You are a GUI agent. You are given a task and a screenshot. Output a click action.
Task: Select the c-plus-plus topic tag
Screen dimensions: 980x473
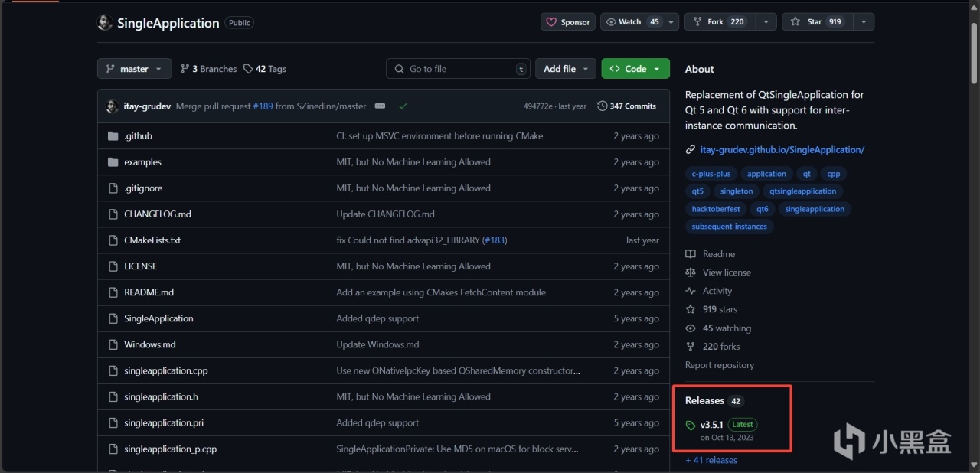[711, 174]
